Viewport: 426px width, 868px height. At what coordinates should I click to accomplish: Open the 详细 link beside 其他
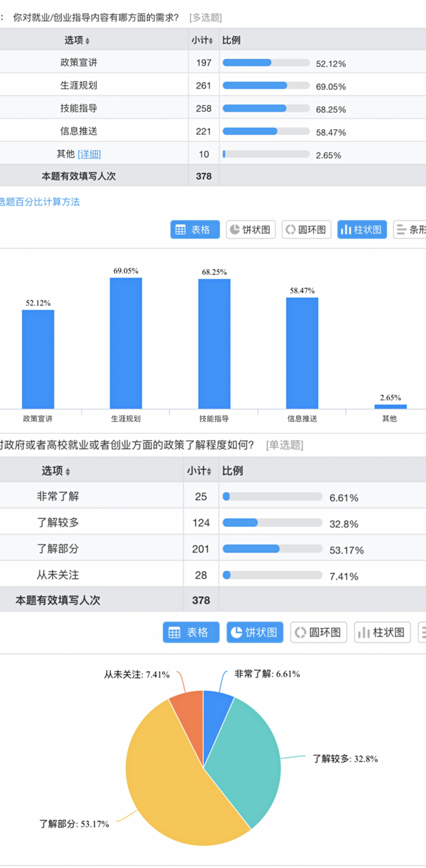(x=89, y=154)
